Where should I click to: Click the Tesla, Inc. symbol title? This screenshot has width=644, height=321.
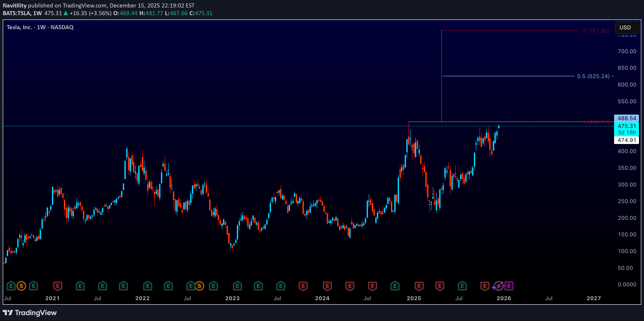[19, 27]
